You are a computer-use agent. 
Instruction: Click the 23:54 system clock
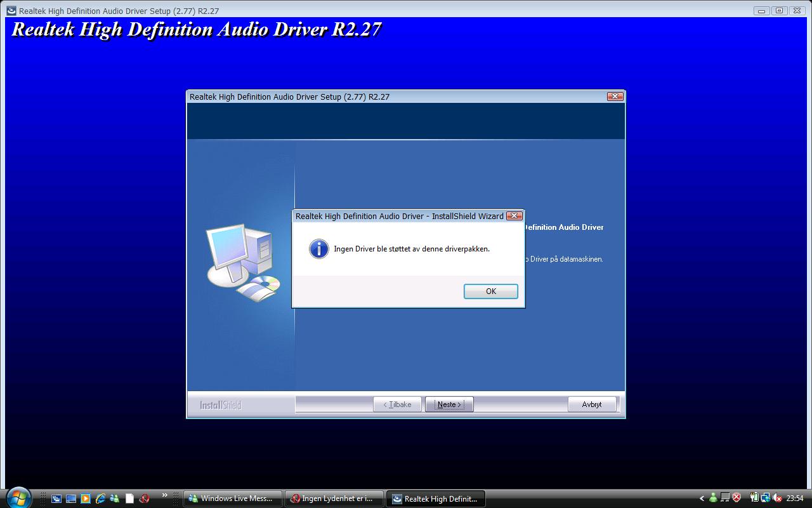pyautogui.click(x=795, y=498)
